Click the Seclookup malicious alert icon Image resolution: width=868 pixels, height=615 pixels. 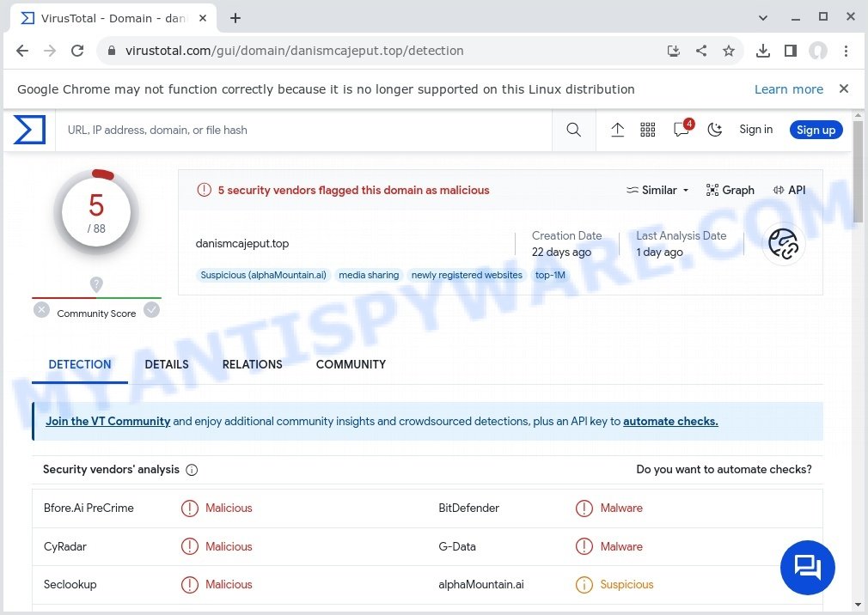click(x=189, y=585)
